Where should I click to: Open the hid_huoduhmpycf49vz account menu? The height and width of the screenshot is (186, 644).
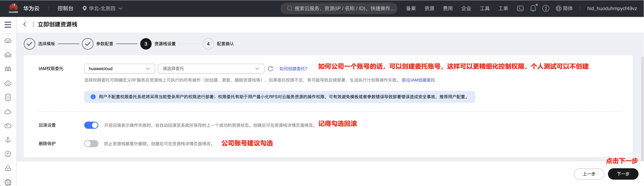pyautogui.click(x=612, y=9)
